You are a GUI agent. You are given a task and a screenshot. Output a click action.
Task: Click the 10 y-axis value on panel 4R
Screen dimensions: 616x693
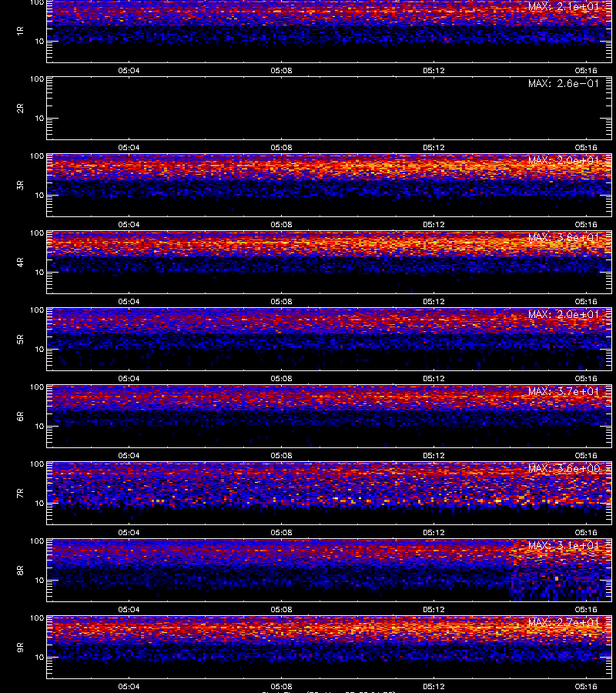point(39,273)
